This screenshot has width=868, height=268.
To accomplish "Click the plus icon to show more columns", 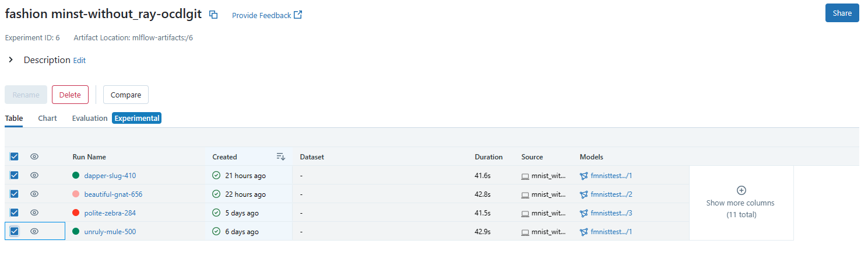I will [x=741, y=190].
